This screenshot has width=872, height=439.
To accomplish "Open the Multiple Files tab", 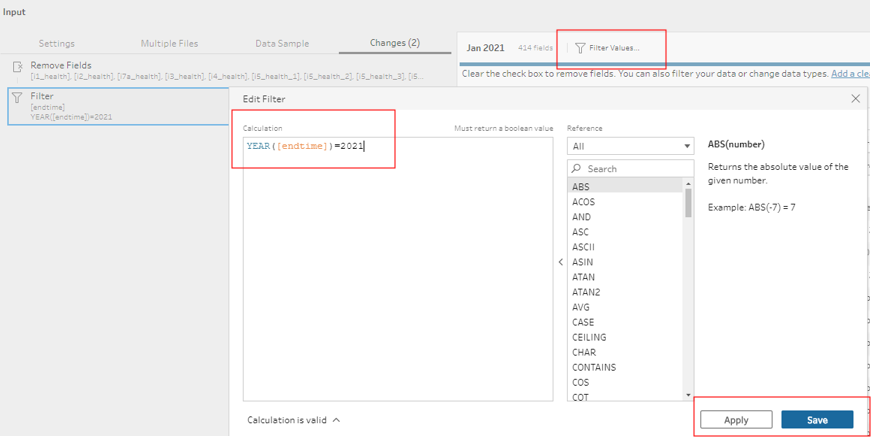I will (x=169, y=44).
